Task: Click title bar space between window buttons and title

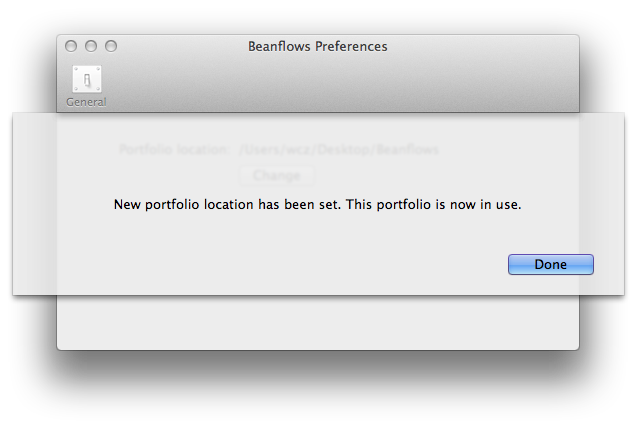Action: tap(183, 46)
